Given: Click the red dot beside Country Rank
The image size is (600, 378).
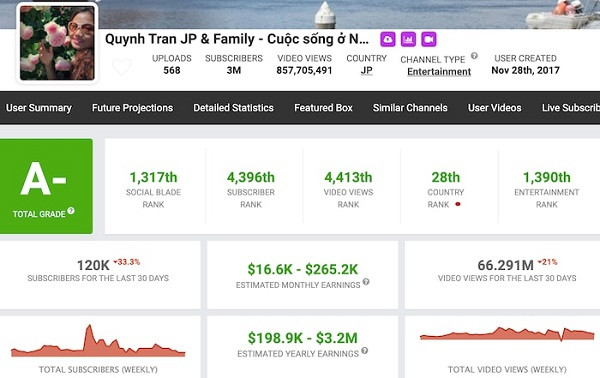Looking at the screenshot, I should (x=458, y=204).
